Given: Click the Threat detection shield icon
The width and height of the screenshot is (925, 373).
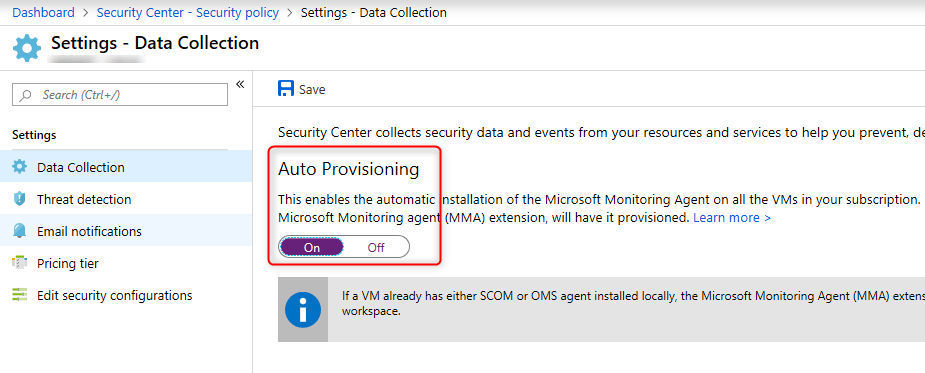Looking at the screenshot, I should 19,199.
